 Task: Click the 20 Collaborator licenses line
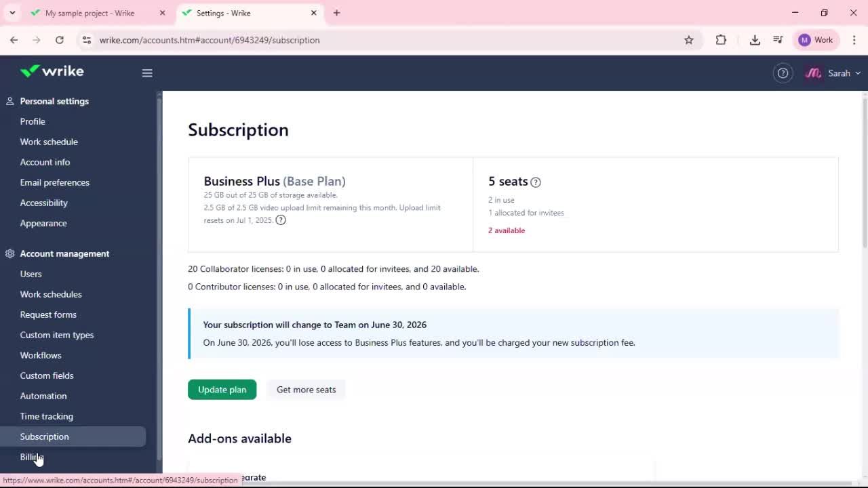point(334,269)
